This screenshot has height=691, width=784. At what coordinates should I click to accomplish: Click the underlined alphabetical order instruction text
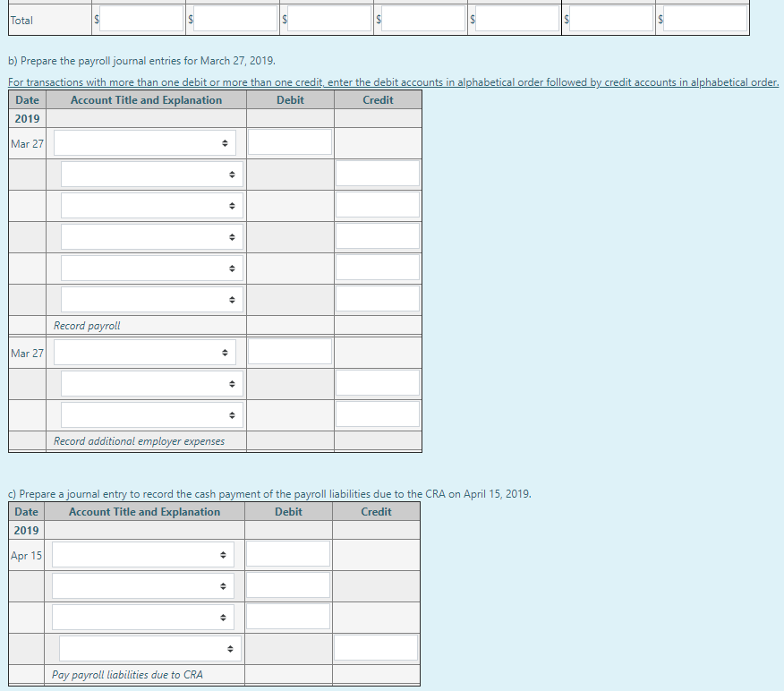(x=391, y=81)
